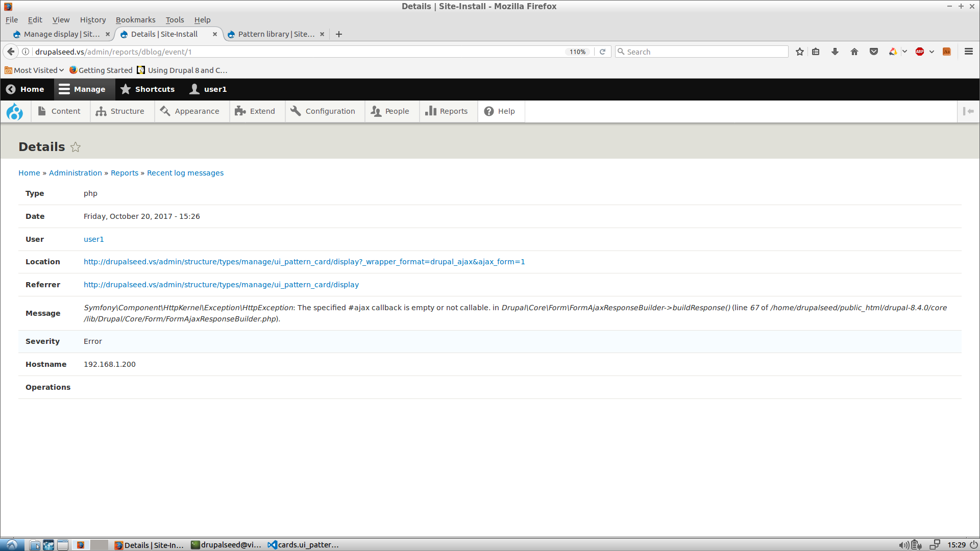This screenshot has width=980, height=551.
Task: Open the Reports admin menu item
Action: (447, 111)
